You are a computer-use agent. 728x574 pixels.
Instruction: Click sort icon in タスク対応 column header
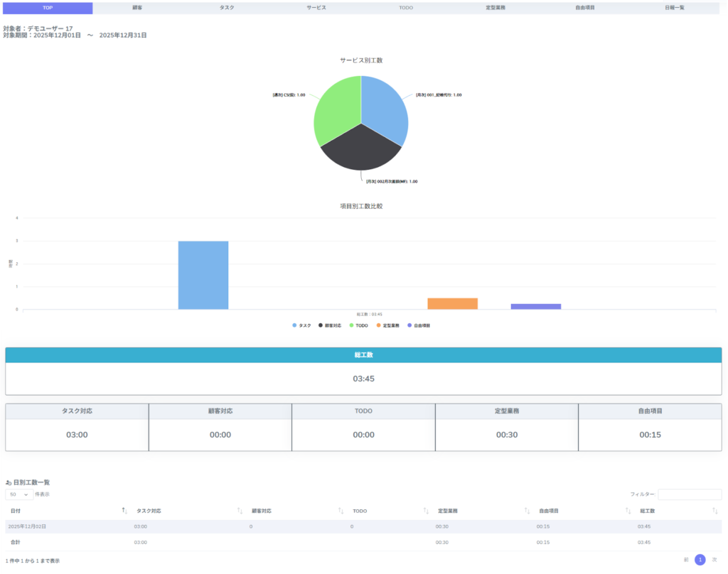coord(240,511)
